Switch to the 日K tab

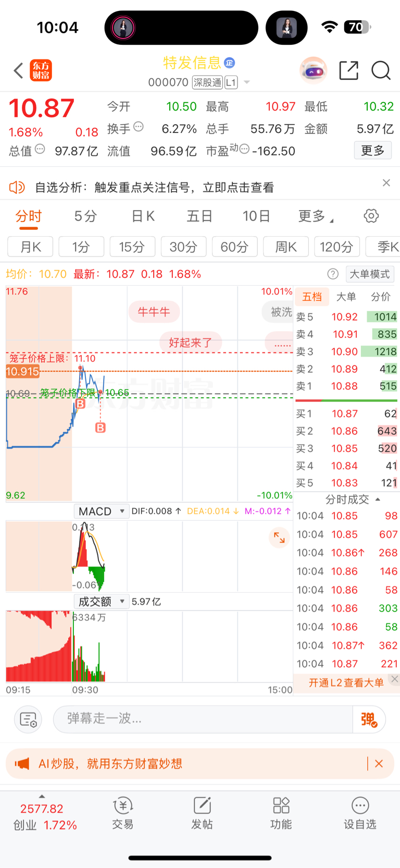point(143,216)
